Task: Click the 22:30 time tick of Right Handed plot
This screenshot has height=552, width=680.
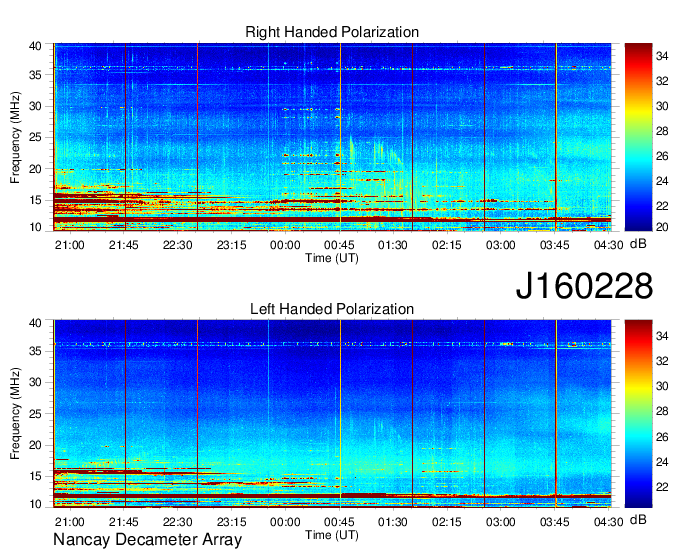Action: (177, 245)
